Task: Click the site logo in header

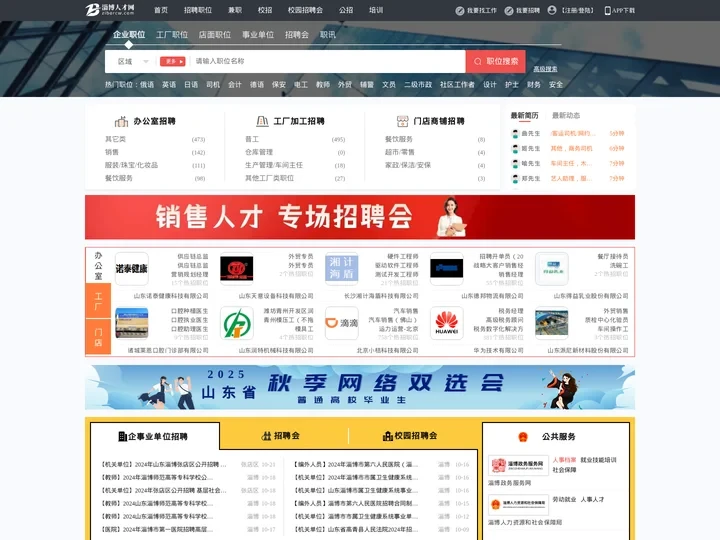Action: 110,10
